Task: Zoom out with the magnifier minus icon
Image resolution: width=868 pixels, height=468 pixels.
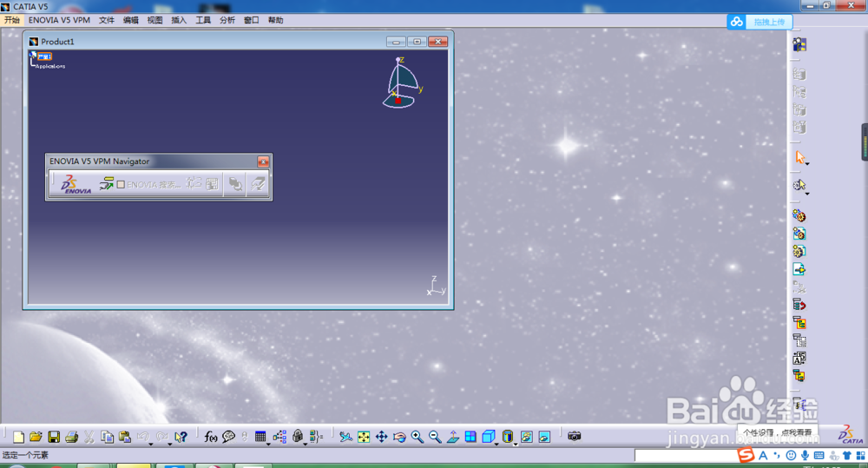Action: (435, 437)
